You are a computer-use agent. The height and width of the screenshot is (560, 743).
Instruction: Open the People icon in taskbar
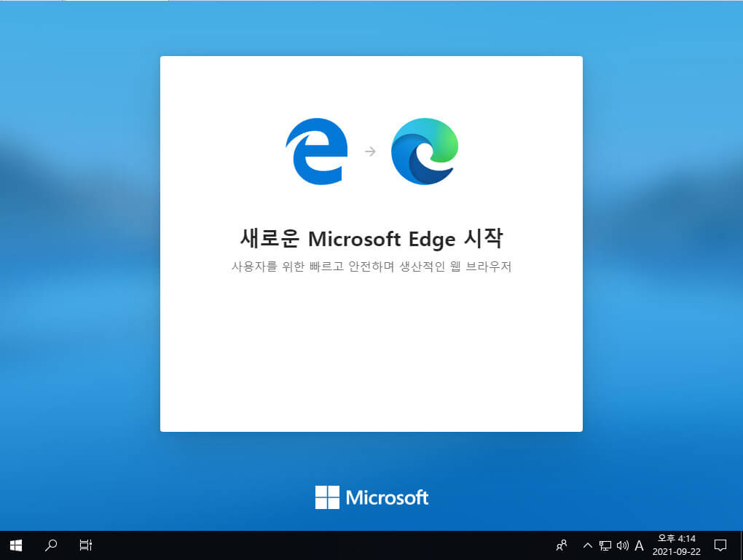pyautogui.click(x=562, y=545)
